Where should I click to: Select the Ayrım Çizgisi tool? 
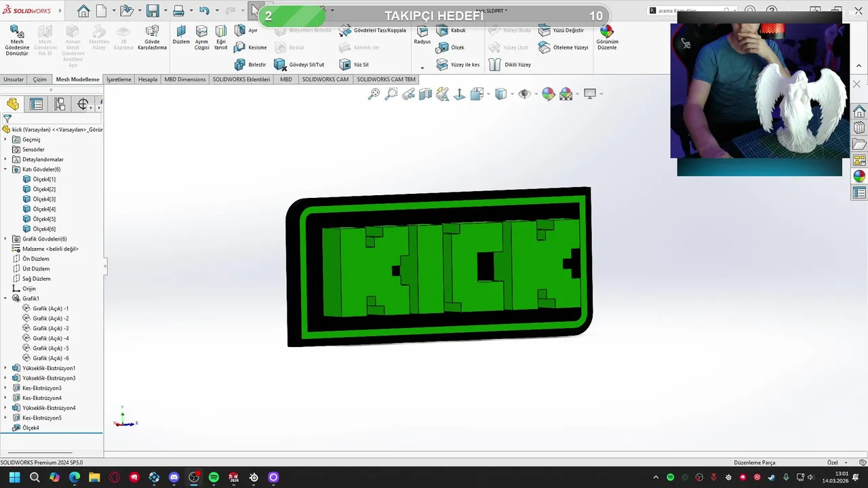pos(201,38)
